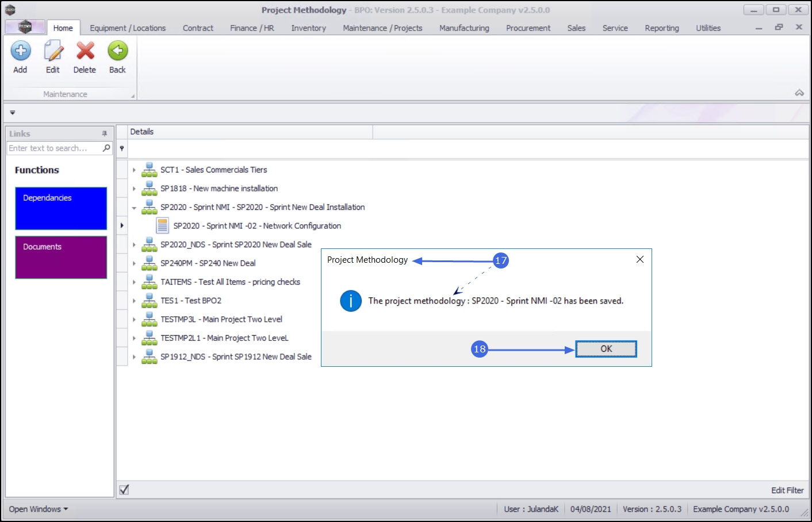The width and height of the screenshot is (812, 522).
Task: Select SP2020 Sprint NMI -02 Network Configuration row
Action: [x=257, y=226]
